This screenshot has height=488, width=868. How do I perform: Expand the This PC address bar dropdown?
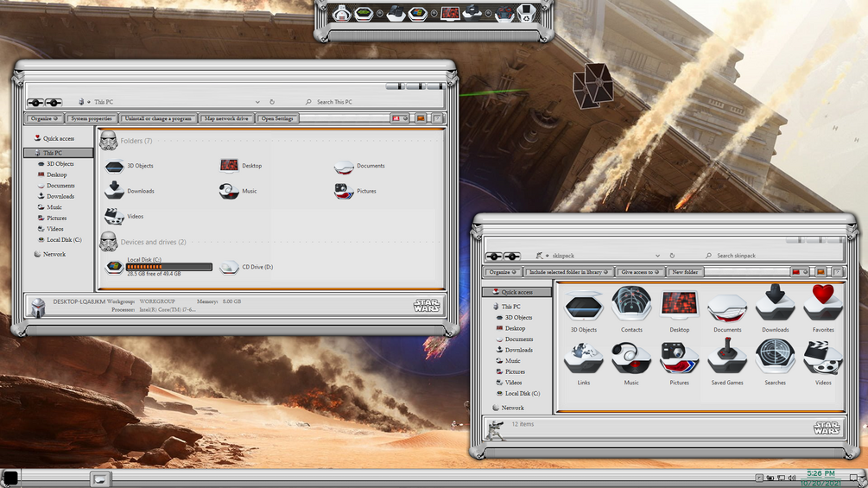tap(257, 102)
